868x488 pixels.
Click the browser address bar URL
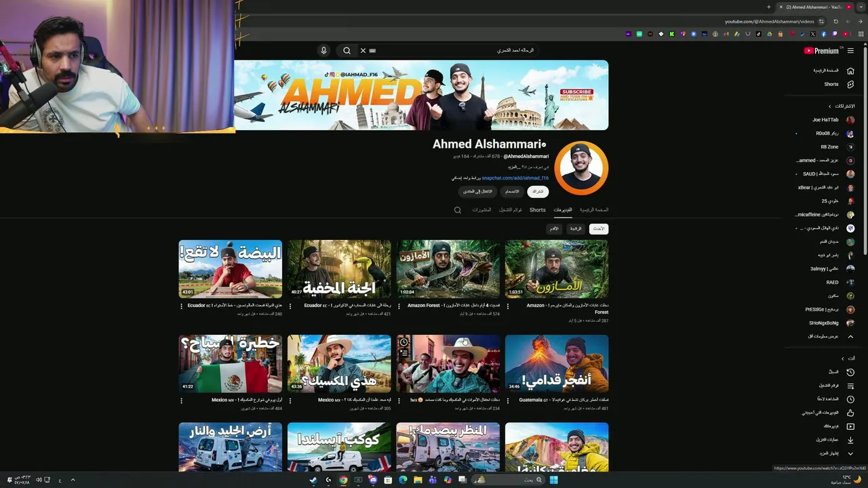[769, 22]
